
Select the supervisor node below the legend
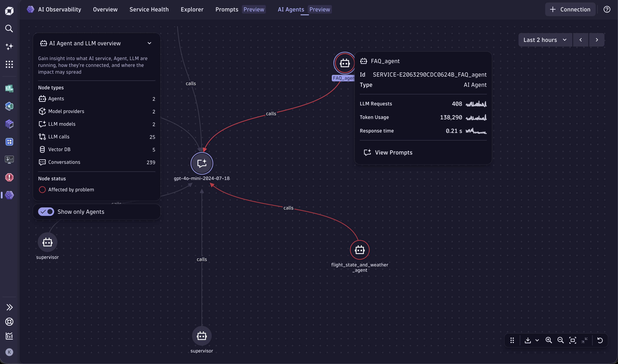[47, 242]
